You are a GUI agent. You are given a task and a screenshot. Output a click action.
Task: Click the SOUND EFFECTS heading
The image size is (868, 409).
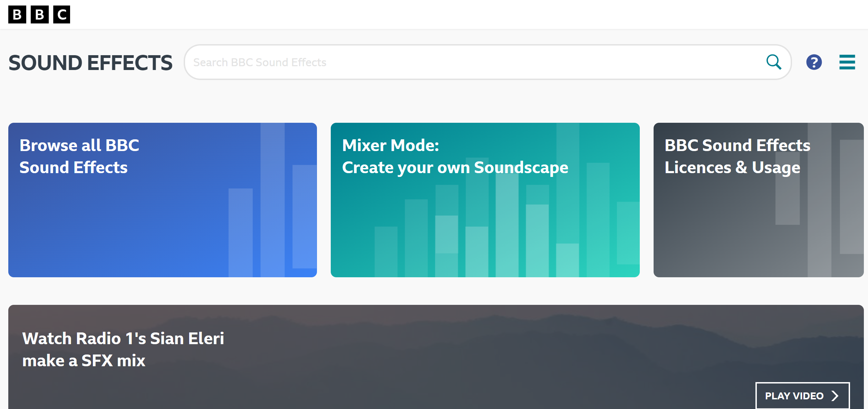[x=90, y=63]
